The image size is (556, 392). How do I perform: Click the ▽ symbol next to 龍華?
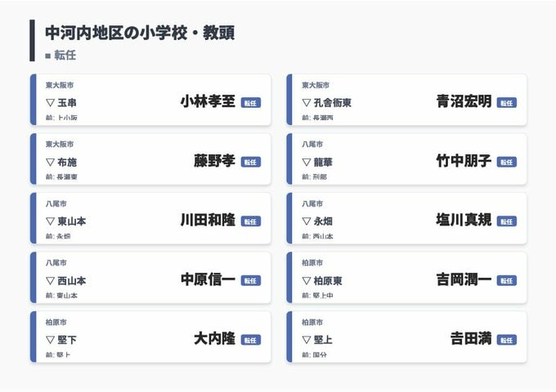(307, 162)
